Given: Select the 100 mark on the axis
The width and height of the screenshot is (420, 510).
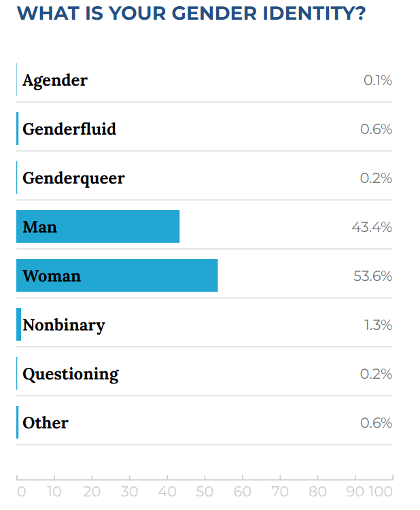Looking at the screenshot, I should [x=381, y=492].
